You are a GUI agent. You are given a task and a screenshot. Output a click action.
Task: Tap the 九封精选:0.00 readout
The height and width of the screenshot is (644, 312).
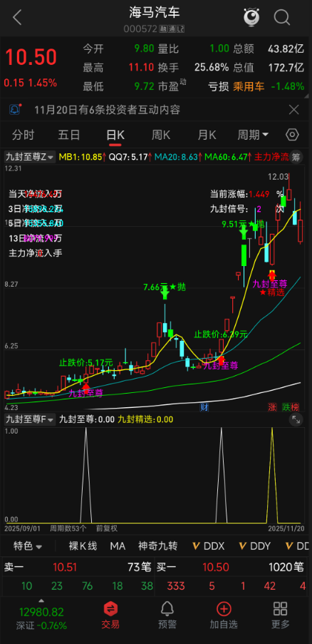[x=145, y=419]
